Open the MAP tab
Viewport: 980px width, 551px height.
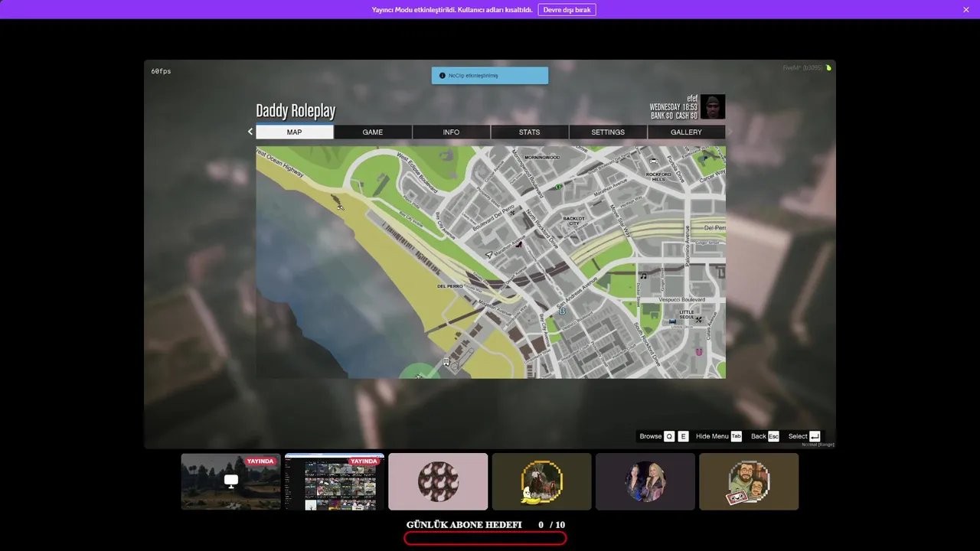[x=295, y=132]
